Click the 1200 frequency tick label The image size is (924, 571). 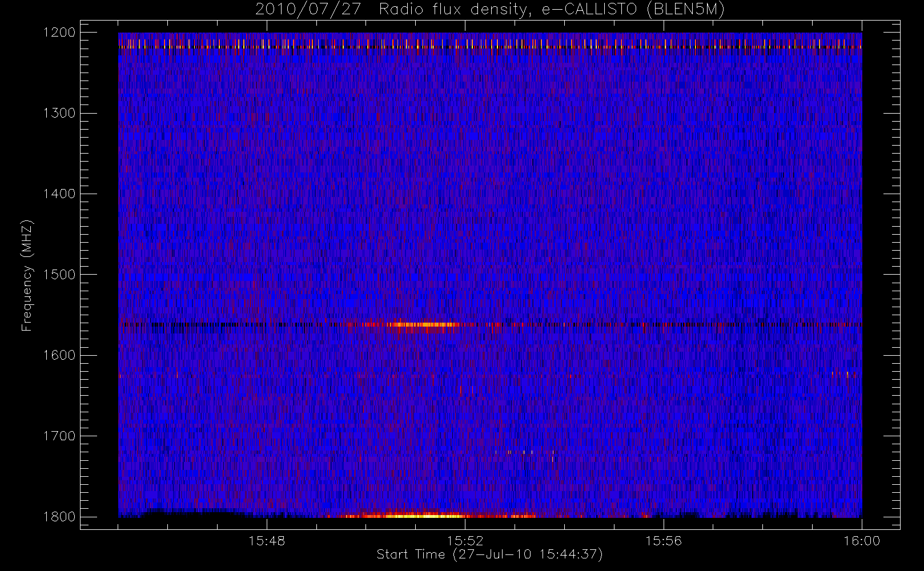point(59,33)
